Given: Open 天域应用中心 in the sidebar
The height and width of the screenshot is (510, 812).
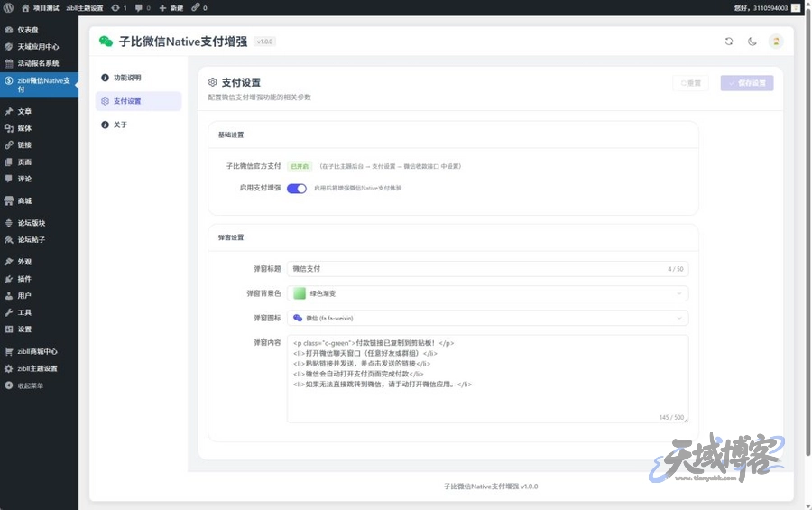Looking at the screenshot, I should click(x=39, y=47).
